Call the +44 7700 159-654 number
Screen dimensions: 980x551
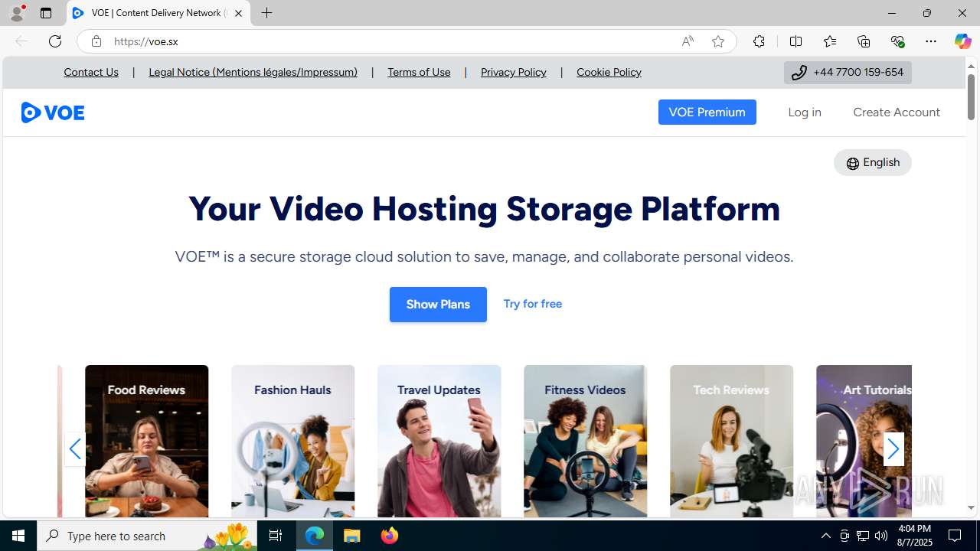(848, 72)
